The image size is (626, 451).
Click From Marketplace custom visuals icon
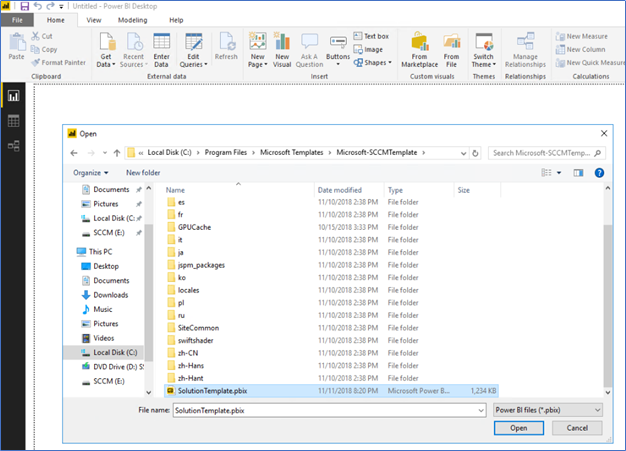pyautogui.click(x=420, y=42)
